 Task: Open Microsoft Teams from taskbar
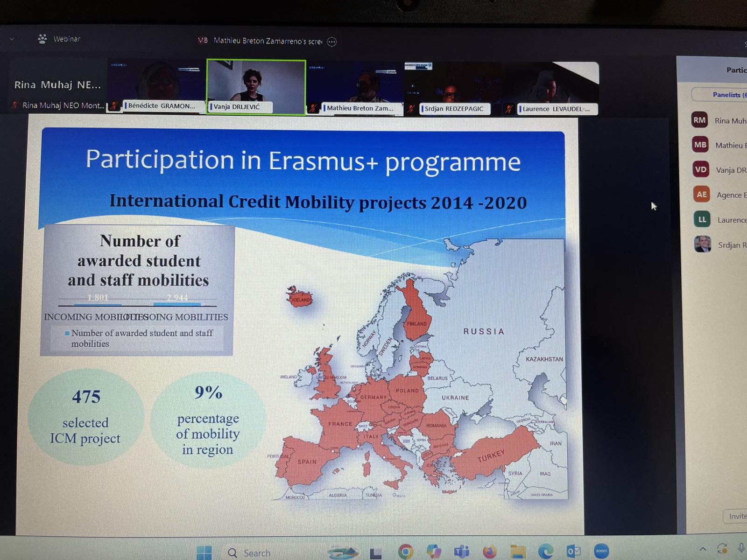pyautogui.click(x=462, y=552)
